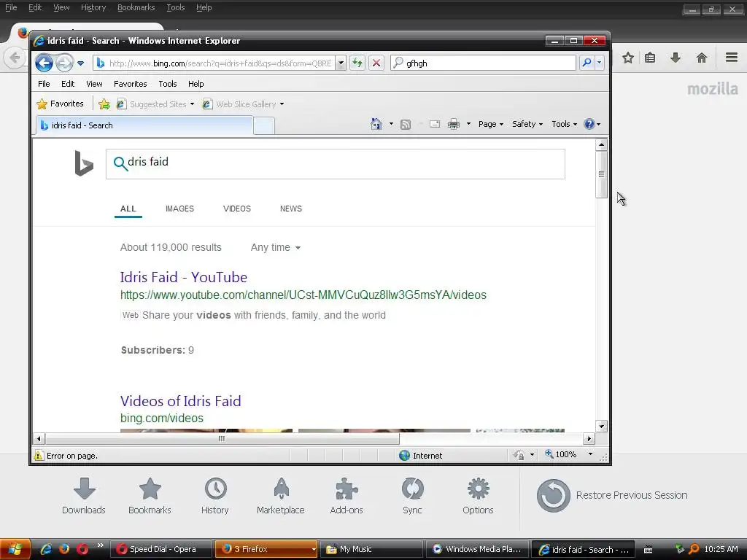This screenshot has height=560, width=747.
Task: Click the Firefox home icon
Action: point(701,58)
